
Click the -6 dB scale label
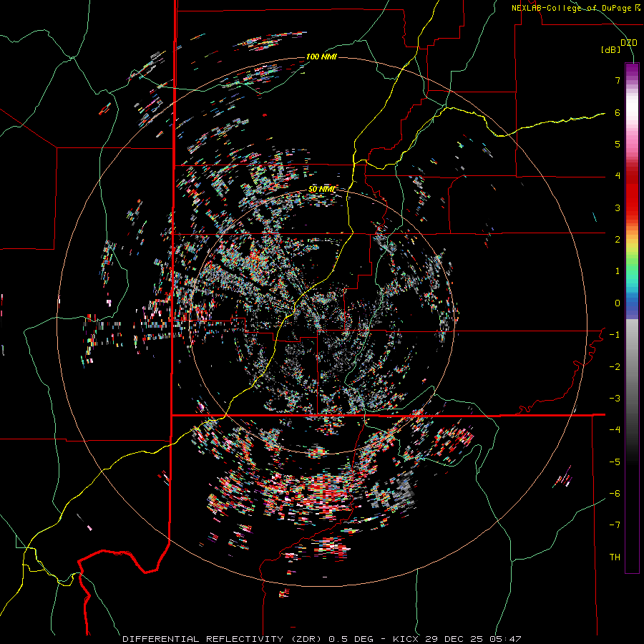pyautogui.click(x=615, y=493)
